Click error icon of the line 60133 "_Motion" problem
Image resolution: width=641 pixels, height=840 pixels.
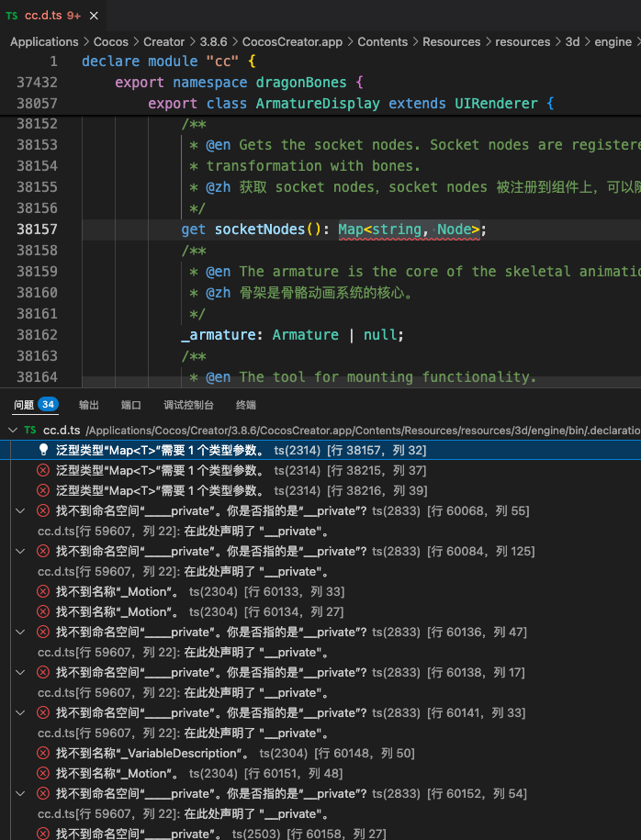(43, 592)
